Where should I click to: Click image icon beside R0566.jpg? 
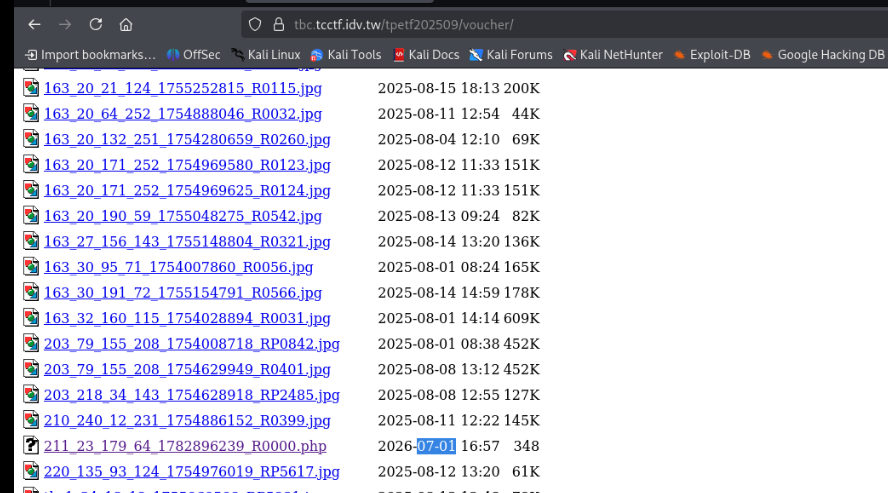[31, 291]
